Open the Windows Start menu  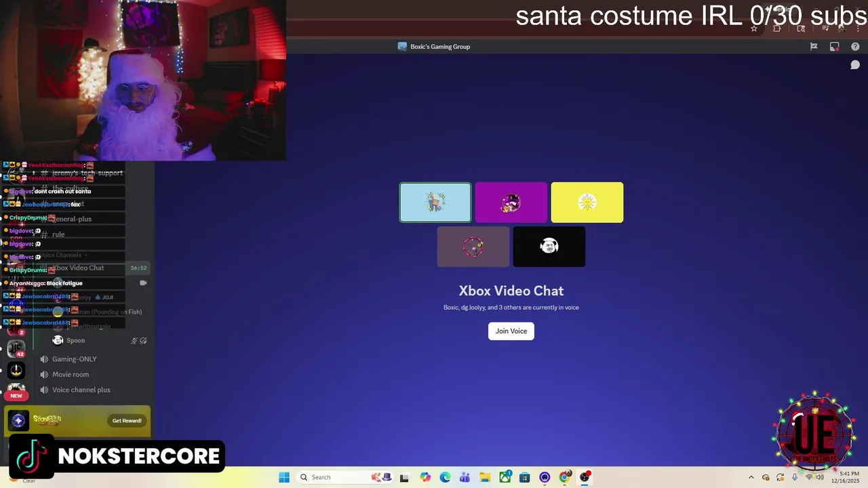coord(284,477)
